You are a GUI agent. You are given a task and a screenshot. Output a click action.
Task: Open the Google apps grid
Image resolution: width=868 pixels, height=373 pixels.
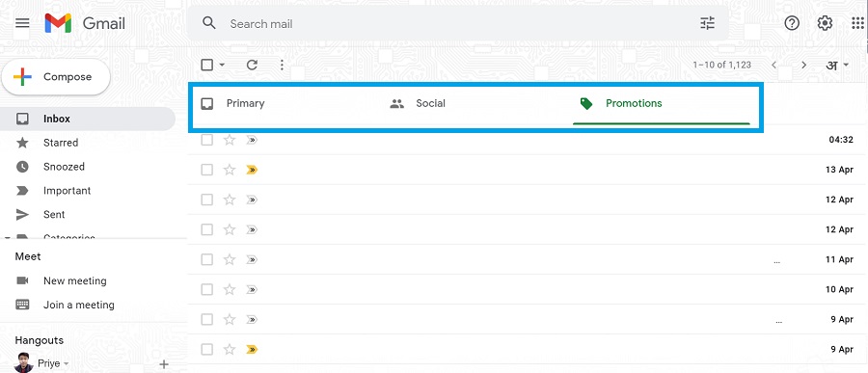(857, 23)
